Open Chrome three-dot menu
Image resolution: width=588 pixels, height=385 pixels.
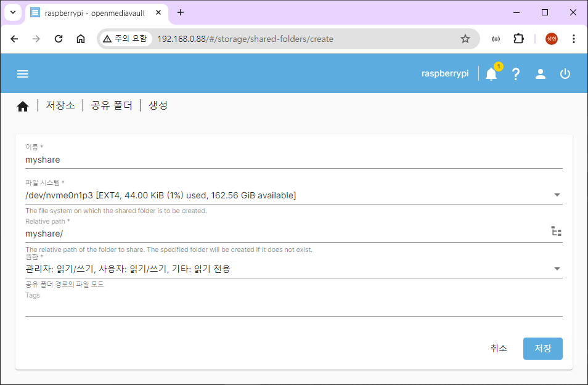[x=574, y=39]
